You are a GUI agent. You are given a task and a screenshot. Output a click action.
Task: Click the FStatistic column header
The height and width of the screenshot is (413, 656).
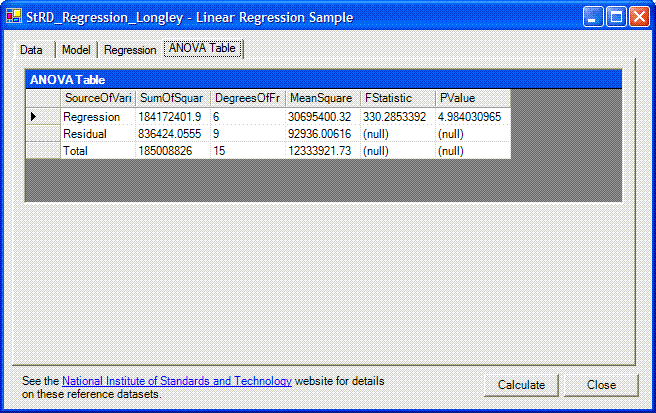coord(397,98)
